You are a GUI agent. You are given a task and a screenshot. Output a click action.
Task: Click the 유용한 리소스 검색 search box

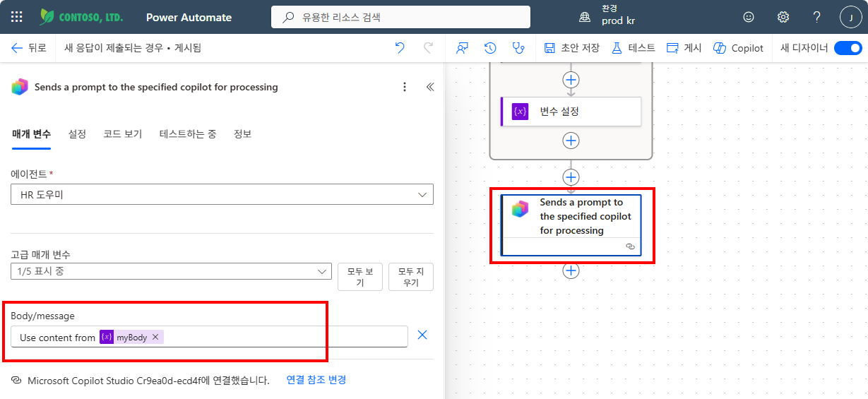pyautogui.click(x=400, y=17)
